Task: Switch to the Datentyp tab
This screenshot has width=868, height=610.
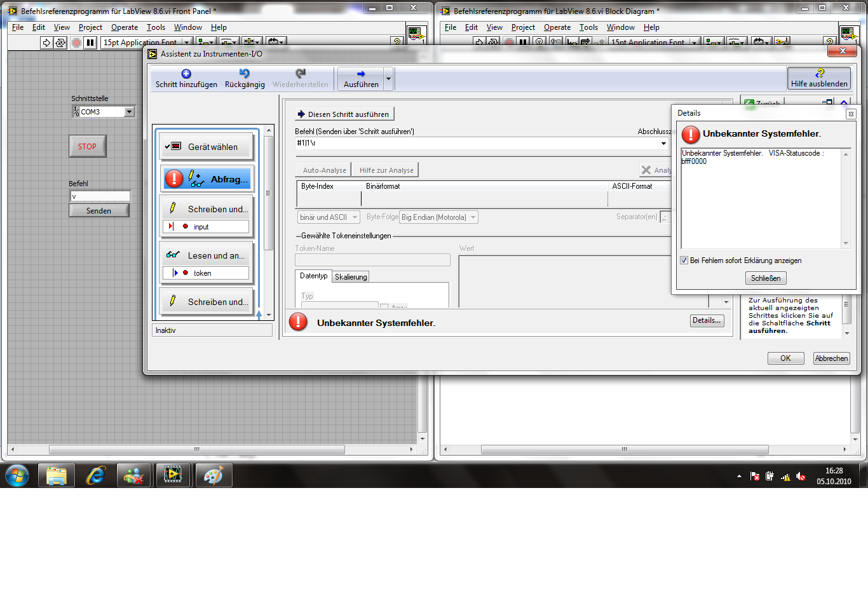Action: 314,276
